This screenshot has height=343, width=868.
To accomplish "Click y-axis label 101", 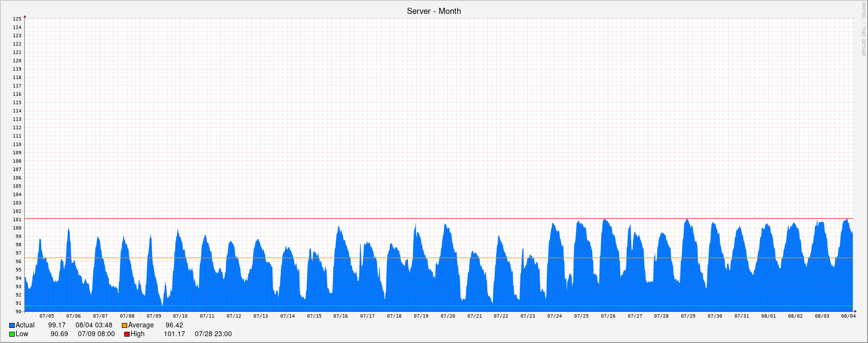I will pyautogui.click(x=17, y=220).
